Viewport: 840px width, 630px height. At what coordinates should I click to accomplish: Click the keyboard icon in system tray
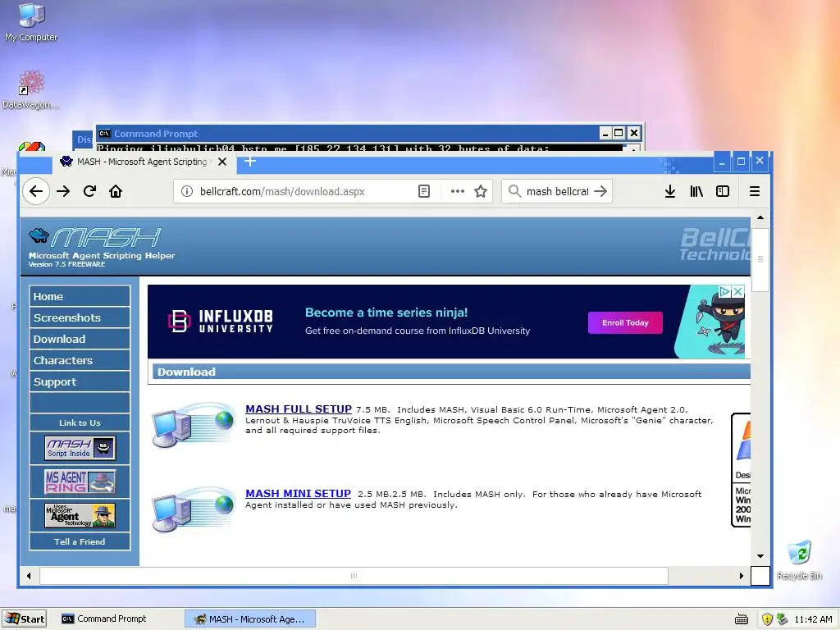pyautogui.click(x=742, y=619)
